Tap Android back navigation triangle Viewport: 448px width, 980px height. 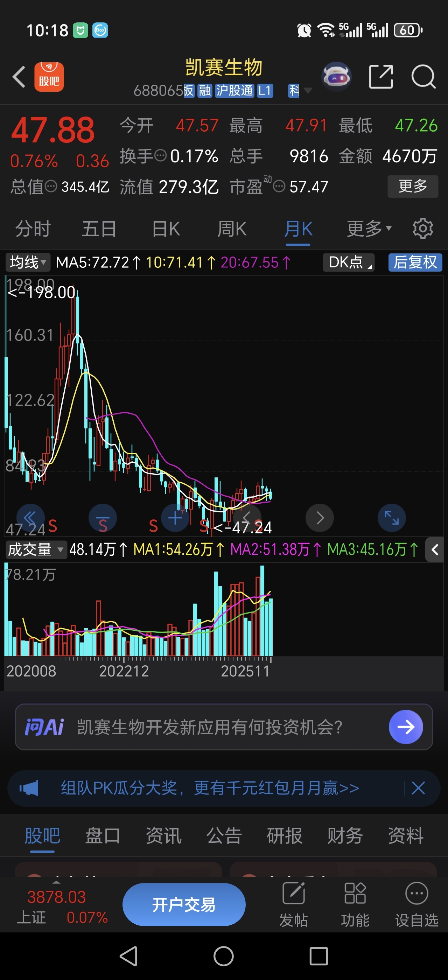pyautogui.click(x=129, y=956)
